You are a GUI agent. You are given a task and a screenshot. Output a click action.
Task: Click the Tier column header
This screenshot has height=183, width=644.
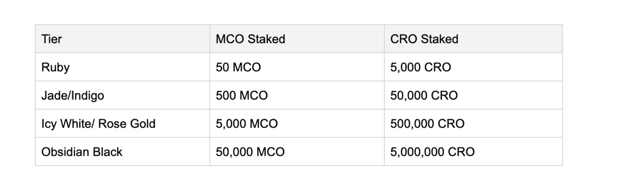pos(122,39)
